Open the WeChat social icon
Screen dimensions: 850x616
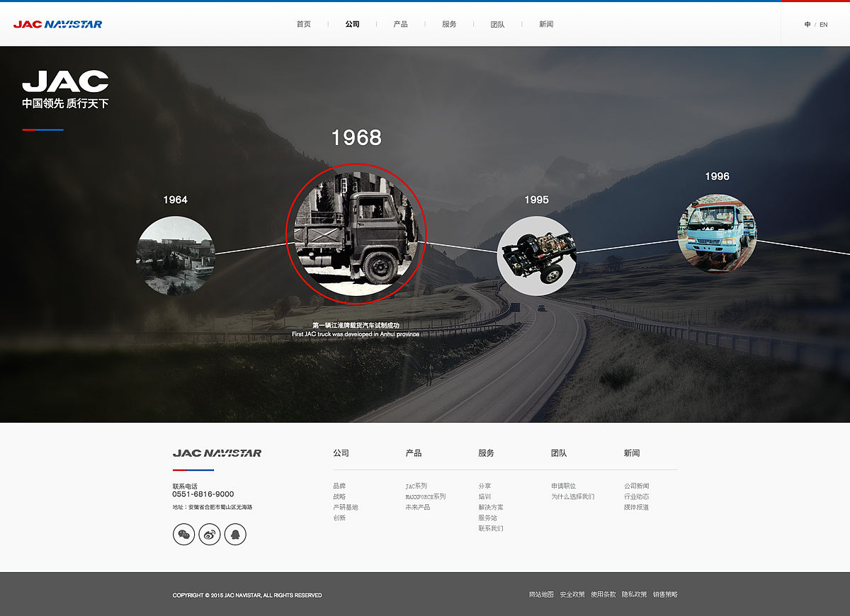click(183, 534)
